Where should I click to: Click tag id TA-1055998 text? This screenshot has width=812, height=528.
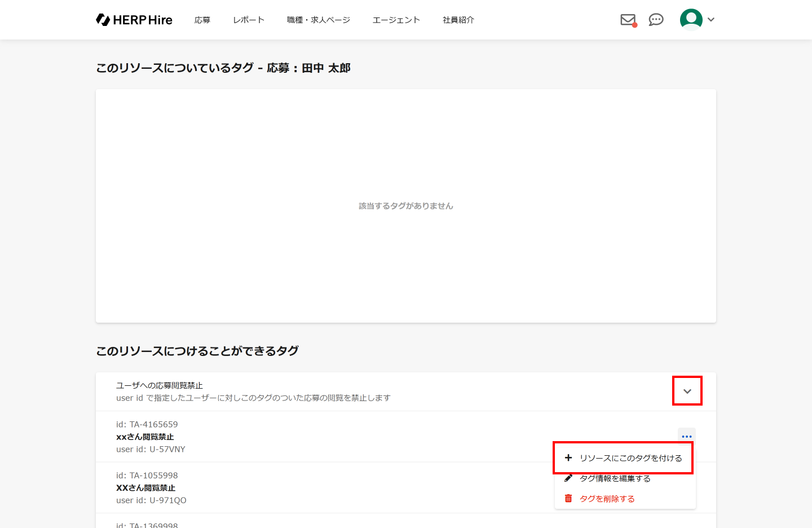147,476
